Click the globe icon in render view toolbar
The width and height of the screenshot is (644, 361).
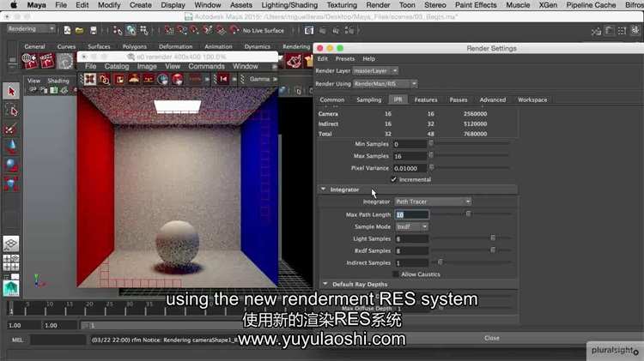tap(162, 79)
